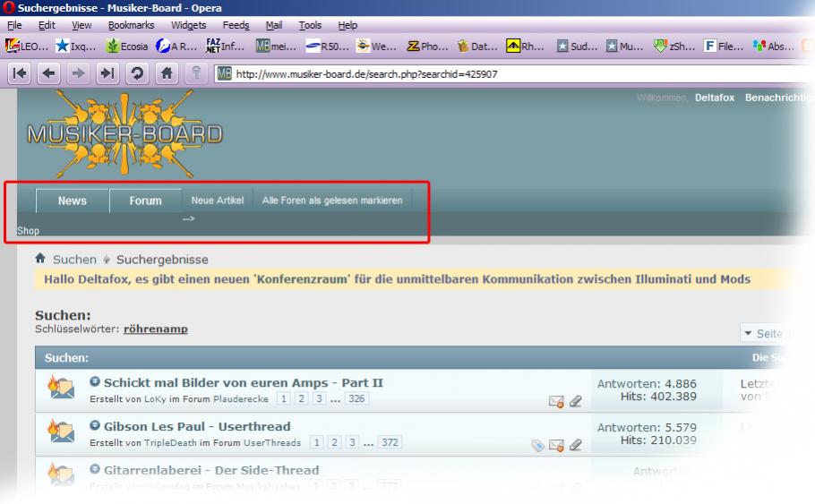The width and height of the screenshot is (815, 504).
Task: Go to page 2 of Schickt mal Bilder thread
Action: (301, 398)
